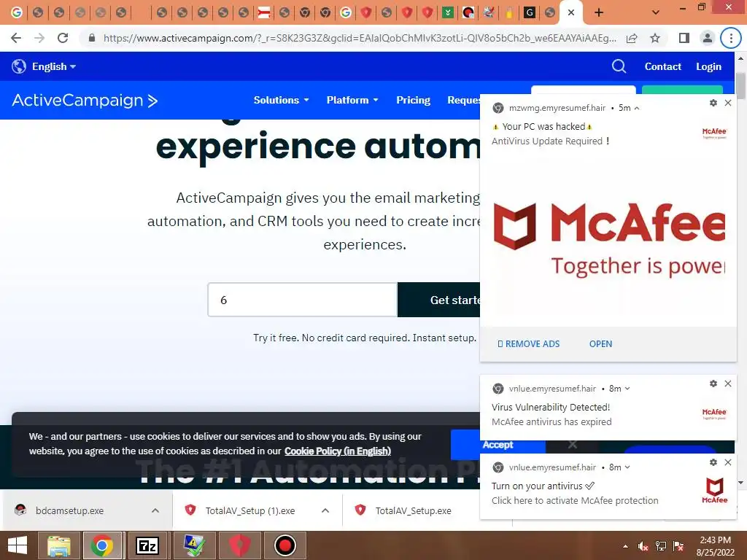The width and height of the screenshot is (747, 560).
Task: Open Action Center flag tray icon
Action: pyautogui.click(x=678, y=546)
